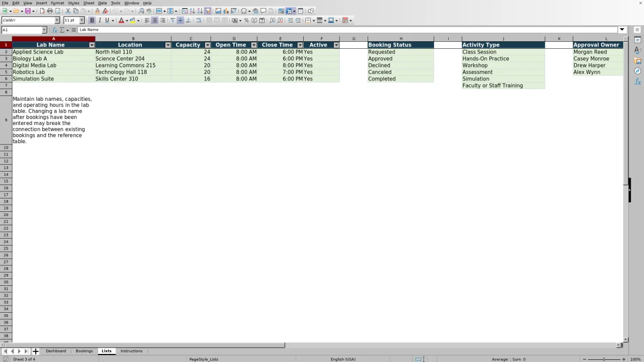Insert special character omega symbol

coord(244,11)
